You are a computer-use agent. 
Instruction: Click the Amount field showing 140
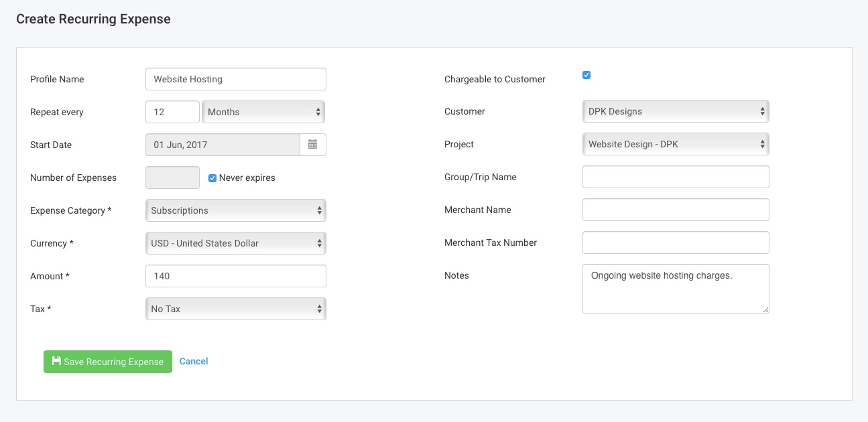(x=235, y=275)
